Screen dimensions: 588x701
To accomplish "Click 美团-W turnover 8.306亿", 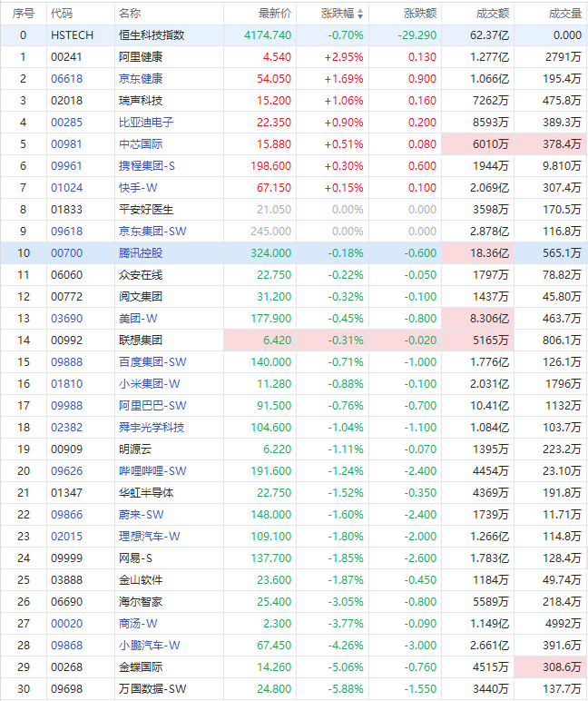I will point(489,319).
